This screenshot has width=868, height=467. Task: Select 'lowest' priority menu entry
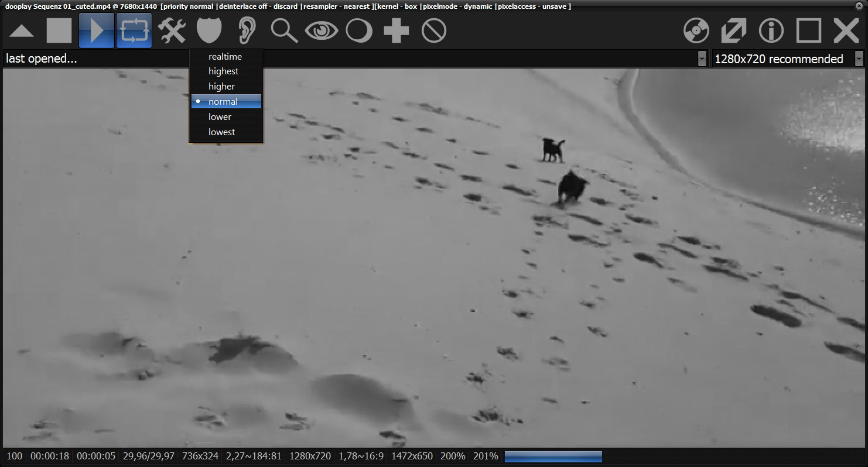[221, 132]
